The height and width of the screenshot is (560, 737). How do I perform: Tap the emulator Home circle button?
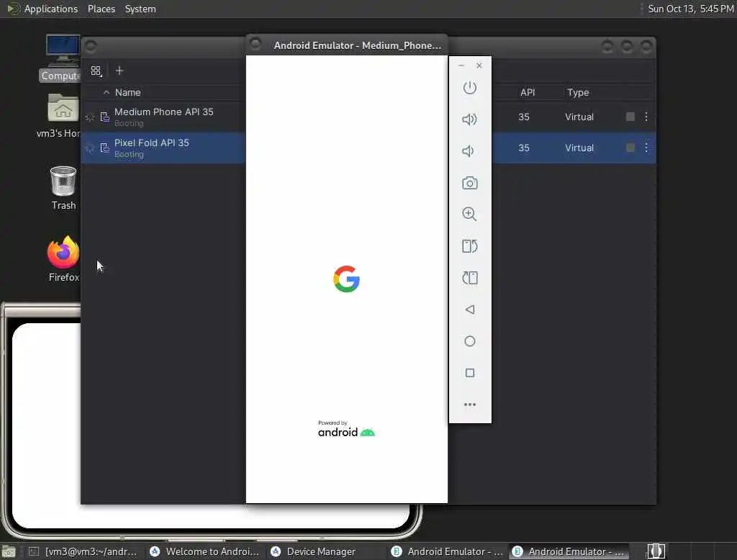pyautogui.click(x=469, y=341)
